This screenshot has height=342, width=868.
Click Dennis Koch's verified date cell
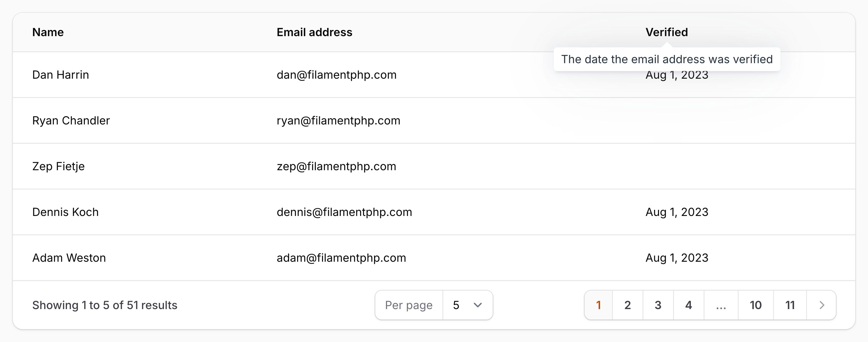[677, 212]
